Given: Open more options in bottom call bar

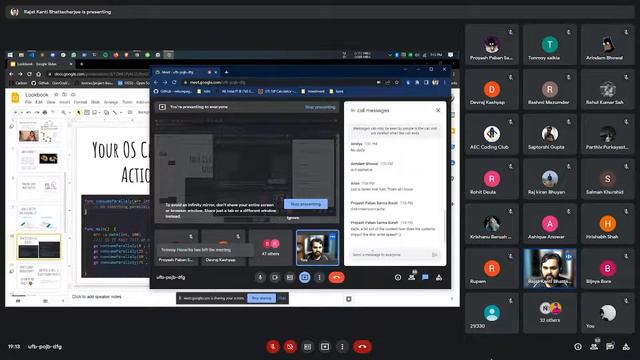Looking at the screenshot, I should point(342,347).
